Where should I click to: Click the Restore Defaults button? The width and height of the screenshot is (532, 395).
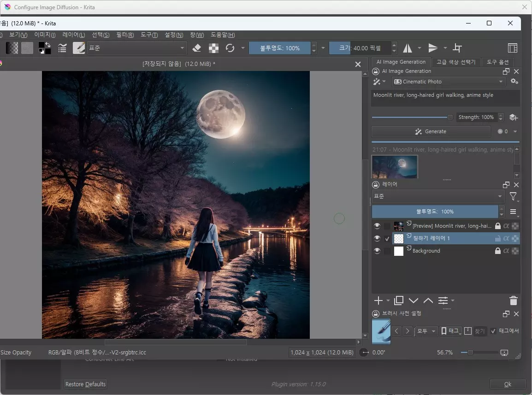click(x=85, y=384)
